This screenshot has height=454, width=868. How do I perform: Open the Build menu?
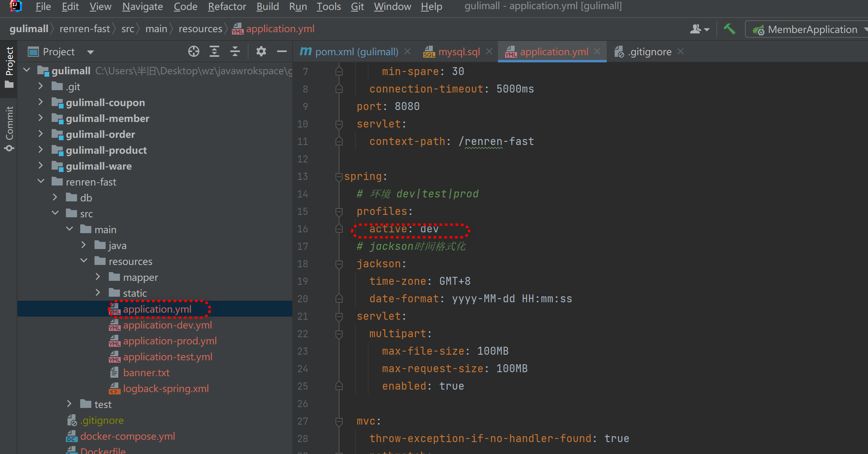[x=268, y=6]
